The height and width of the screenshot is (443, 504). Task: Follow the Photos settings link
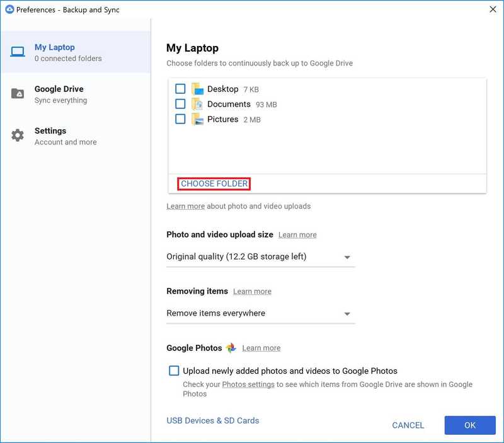coord(248,384)
